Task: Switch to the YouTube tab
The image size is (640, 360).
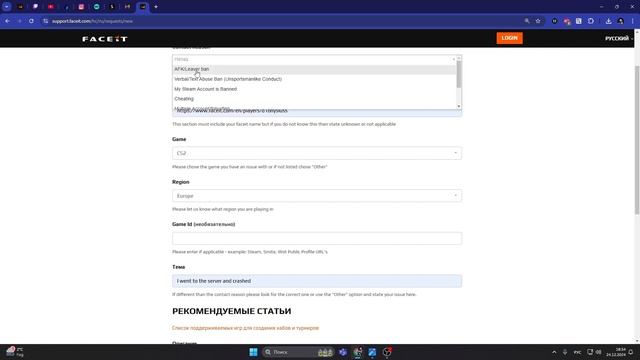Action: click(51, 7)
